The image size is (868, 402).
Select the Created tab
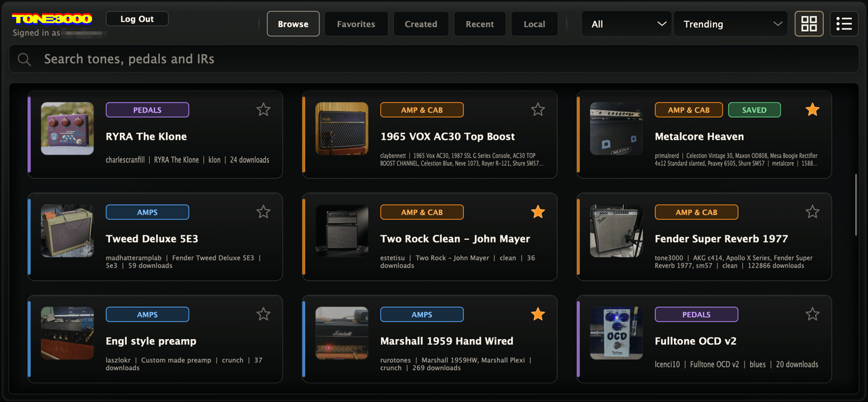[421, 24]
